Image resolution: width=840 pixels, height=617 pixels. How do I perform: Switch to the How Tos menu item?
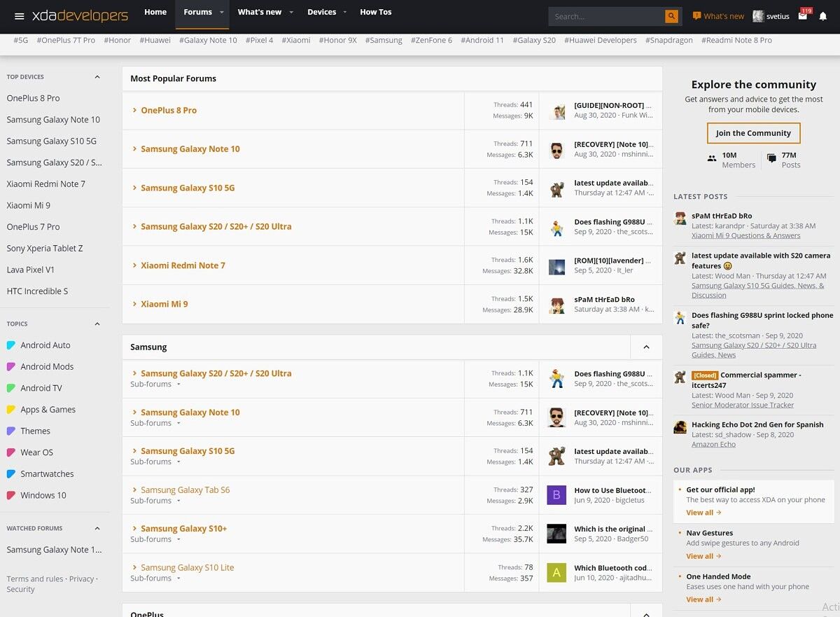pyautogui.click(x=375, y=12)
